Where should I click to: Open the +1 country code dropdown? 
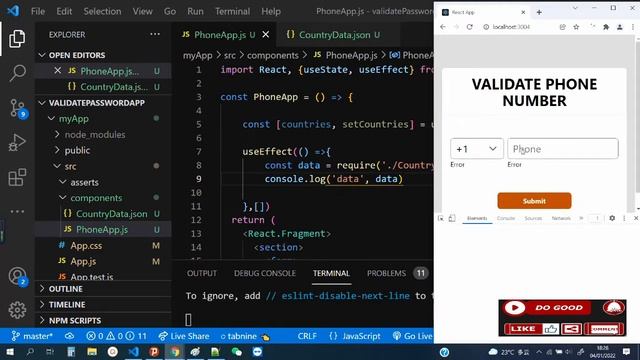477,149
